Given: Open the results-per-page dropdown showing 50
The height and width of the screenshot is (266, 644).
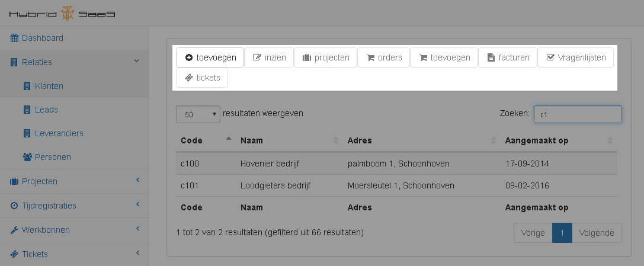Looking at the screenshot, I should pyautogui.click(x=198, y=114).
